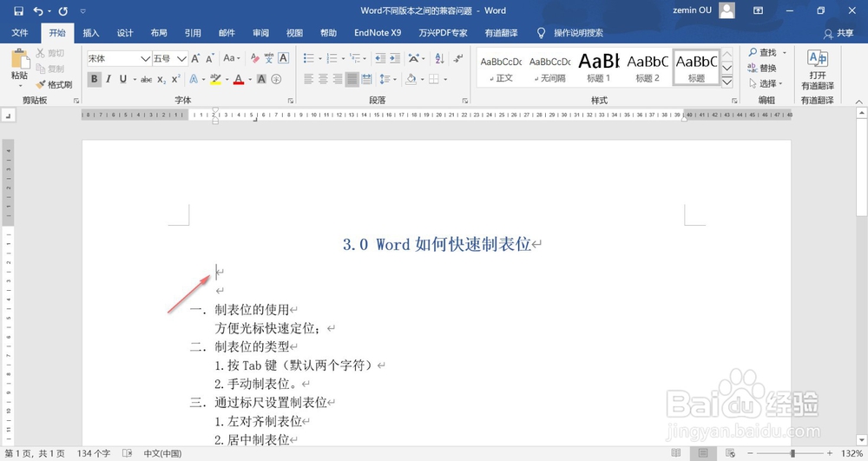
Task: Open Youdao translation (打开有道翻译)
Action: point(818,69)
